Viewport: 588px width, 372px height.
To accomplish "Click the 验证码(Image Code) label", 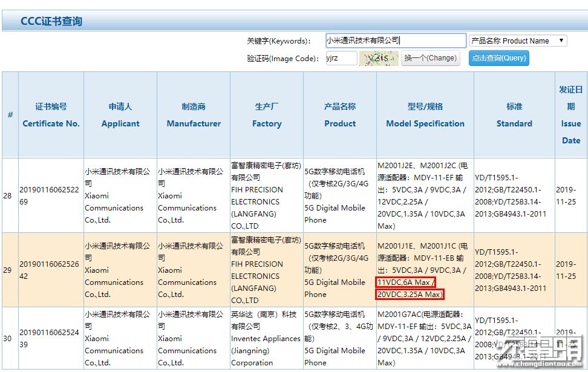I will click(283, 59).
